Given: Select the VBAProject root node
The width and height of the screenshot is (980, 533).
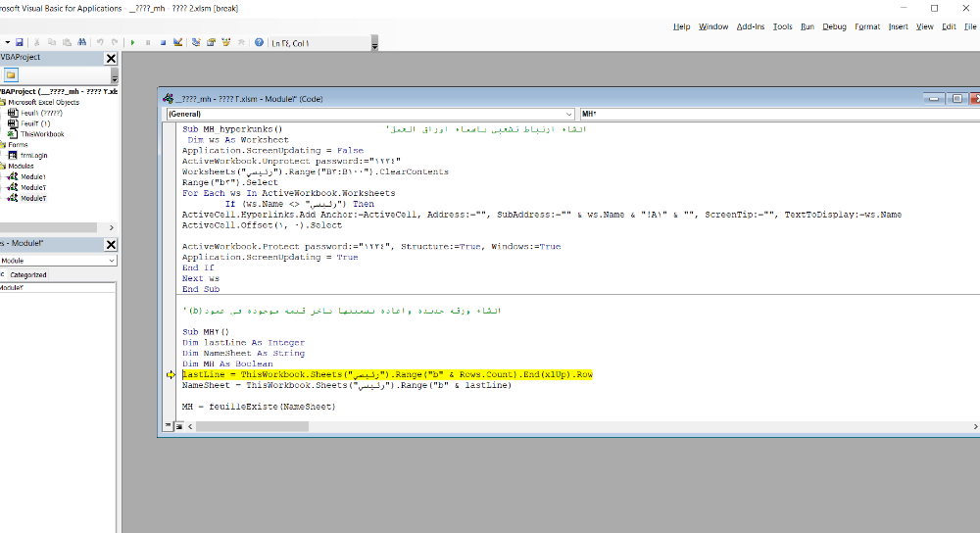Looking at the screenshot, I should pyautogui.click(x=60, y=91).
